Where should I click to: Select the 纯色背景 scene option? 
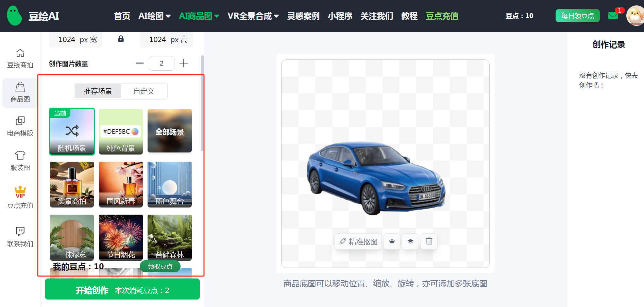point(121,131)
